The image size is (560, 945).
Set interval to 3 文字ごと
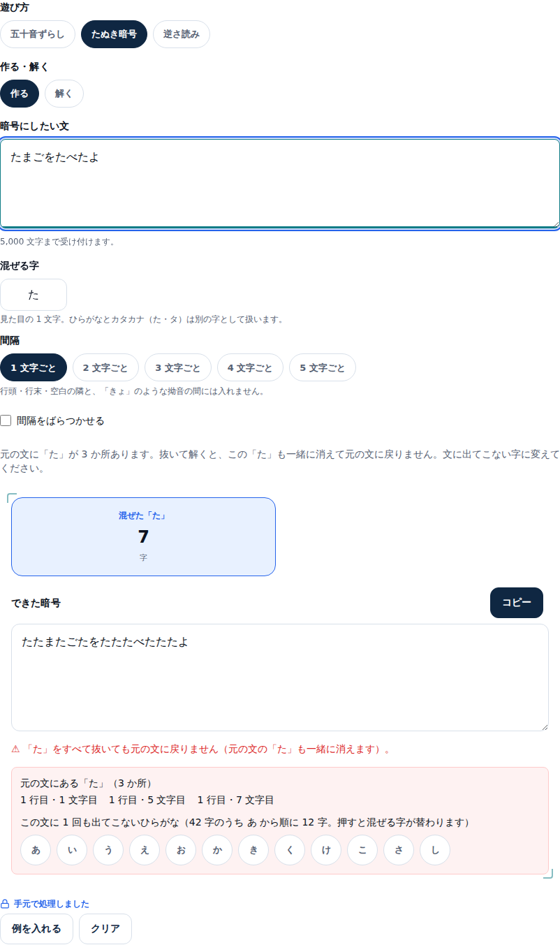click(x=178, y=367)
